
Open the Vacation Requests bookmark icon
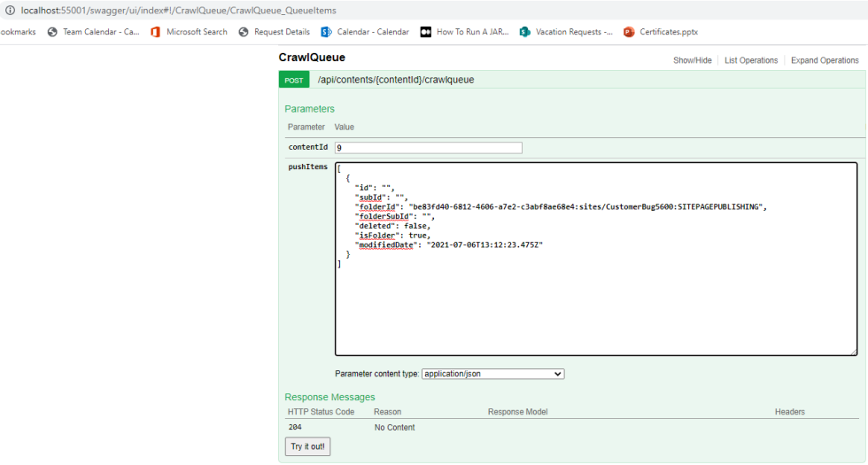pos(525,32)
